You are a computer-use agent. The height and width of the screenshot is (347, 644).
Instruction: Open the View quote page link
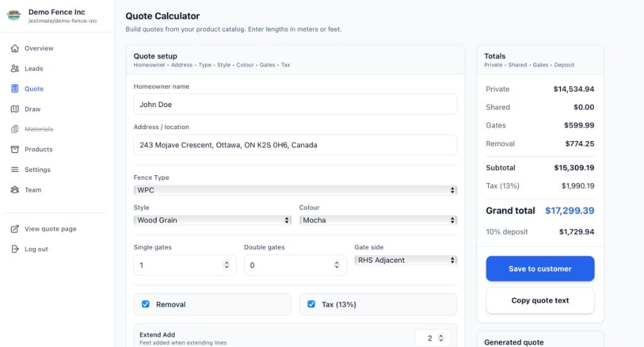coord(50,229)
